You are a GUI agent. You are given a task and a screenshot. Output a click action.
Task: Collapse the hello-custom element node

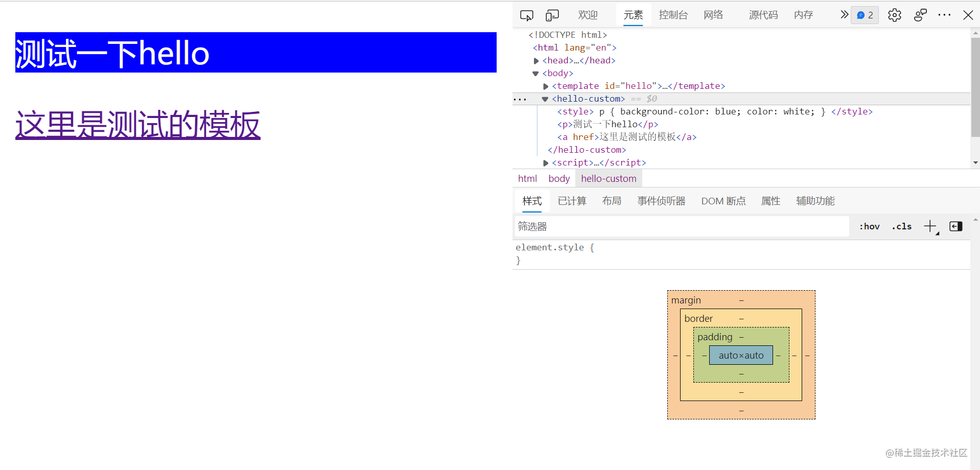[x=545, y=99]
